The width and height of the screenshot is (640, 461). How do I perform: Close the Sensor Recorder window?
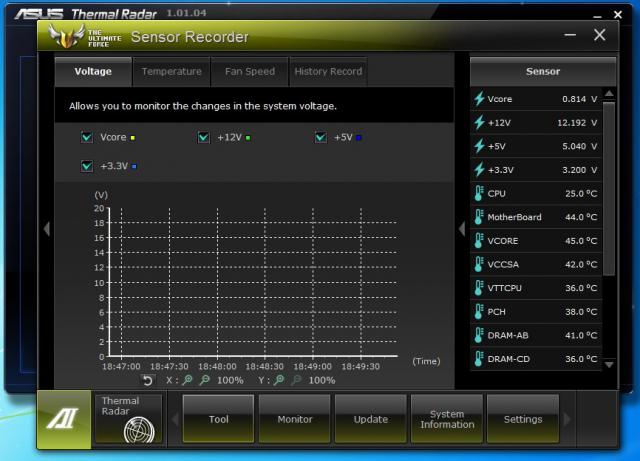600,35
